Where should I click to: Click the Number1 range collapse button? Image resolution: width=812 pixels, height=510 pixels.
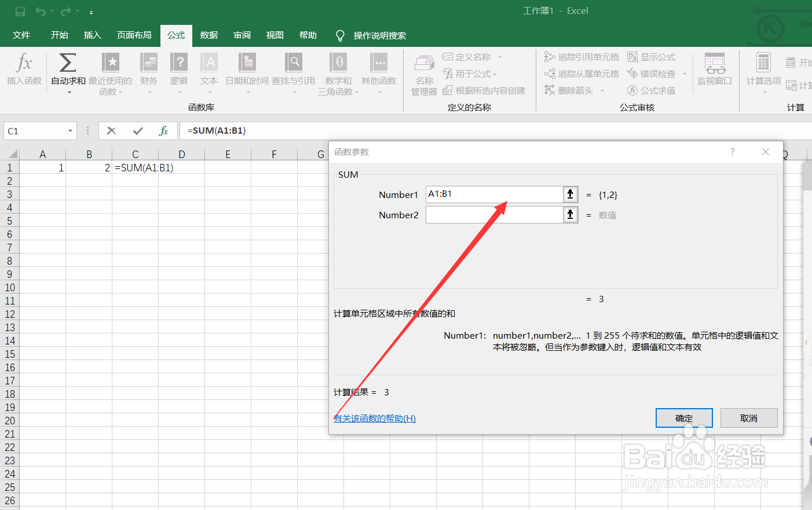pos(570,195)
